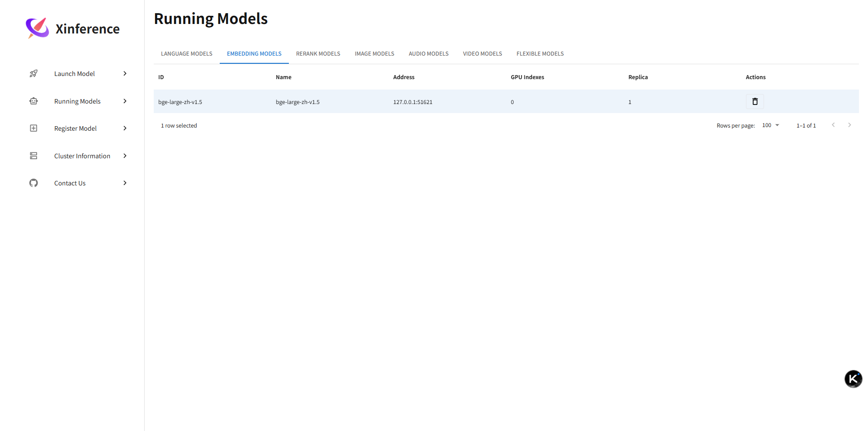Click the Contact Us GitHub icon
The height and width of the screenshot is (431, 868).
click(33, 183)
